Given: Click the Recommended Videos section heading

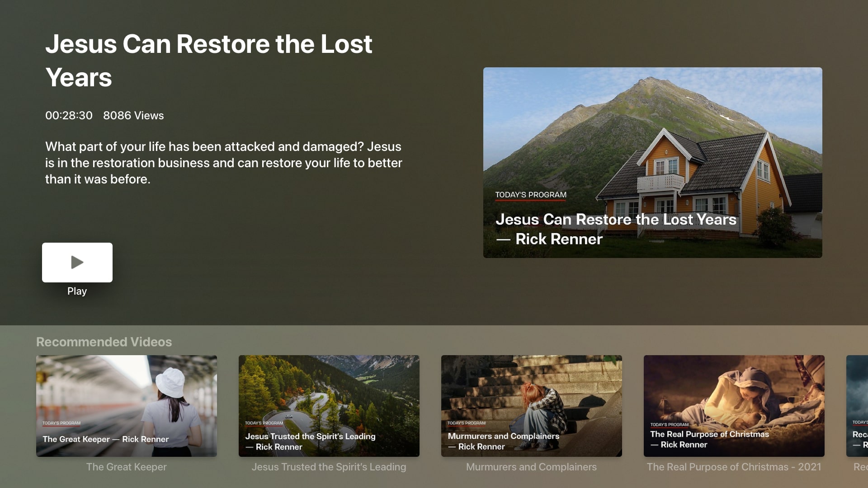Looking at the screenshot, I should [104, 342].
